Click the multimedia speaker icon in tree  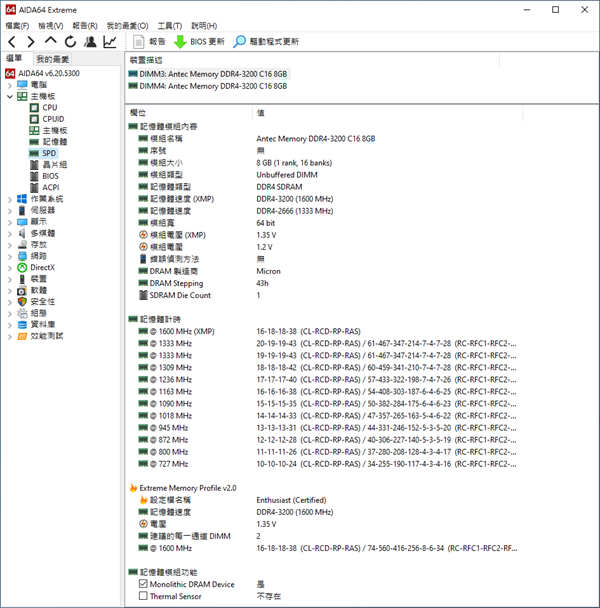22,233
